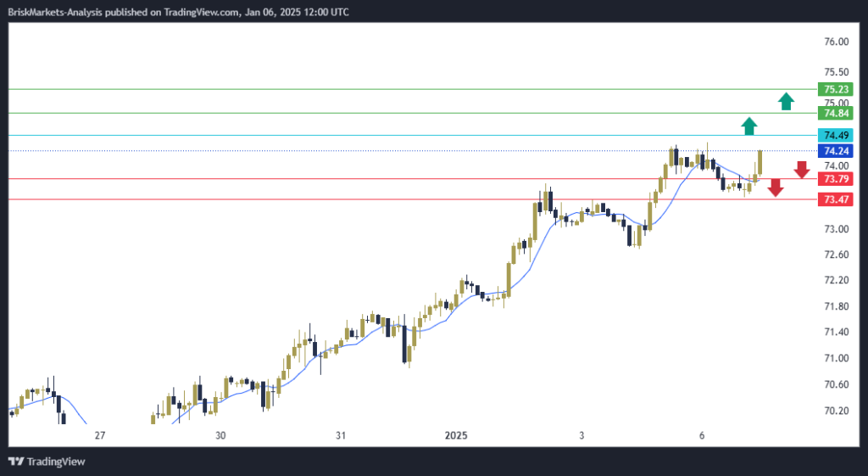This screenshot has width=868, height=476.
Task: Click the 74.84 green price label
Action: 835,113
